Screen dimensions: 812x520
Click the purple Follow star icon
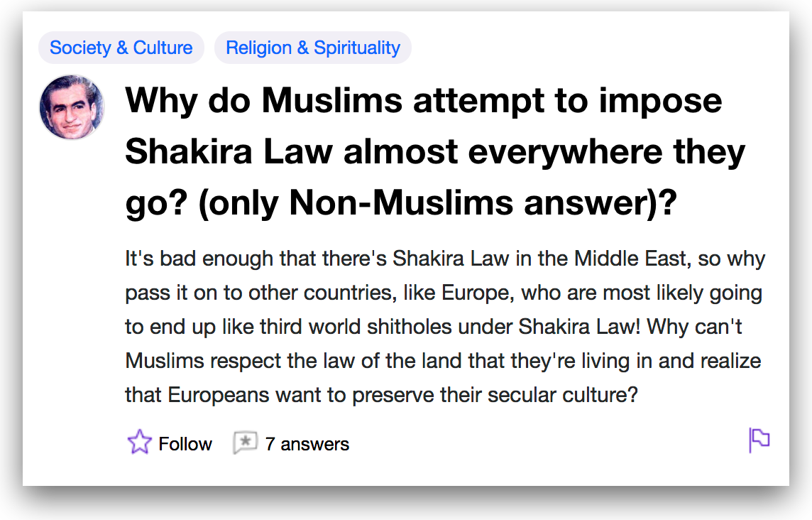[x=139, y=443]
